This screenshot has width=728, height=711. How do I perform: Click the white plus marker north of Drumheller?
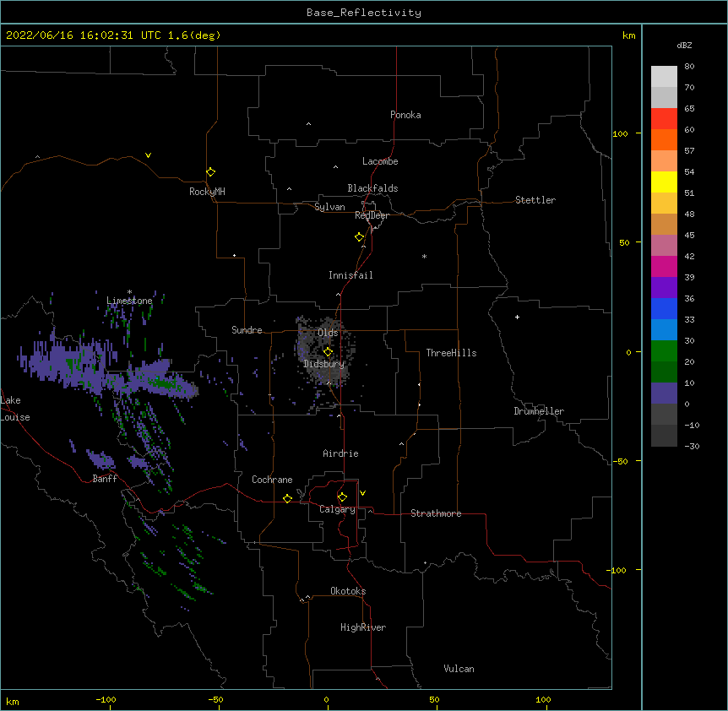pos(517,317)
